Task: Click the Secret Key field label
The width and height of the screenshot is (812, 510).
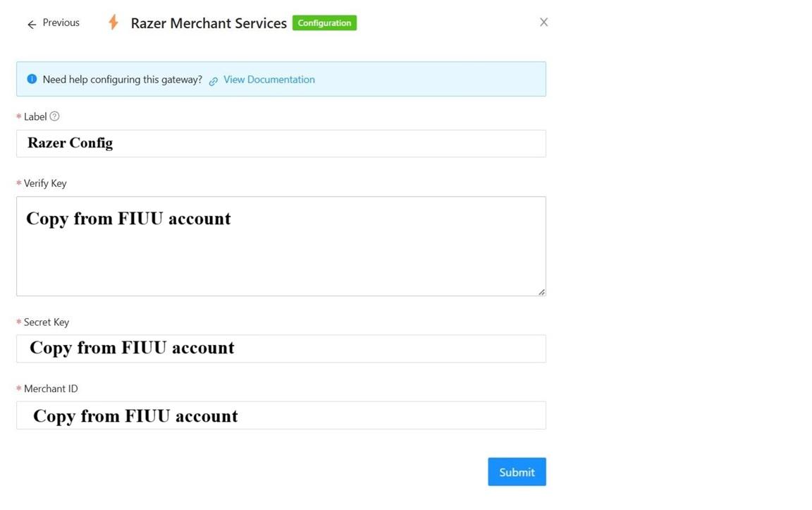Action: tap(46, 322)
